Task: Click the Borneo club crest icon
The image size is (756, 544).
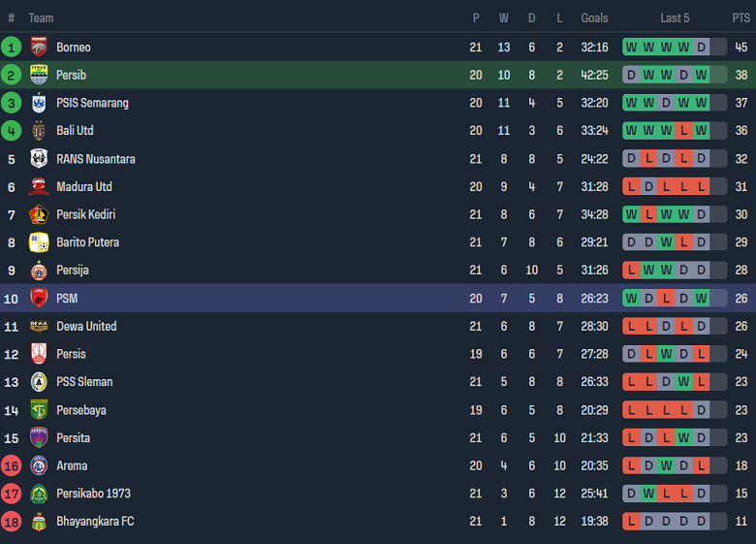Action: point(39,47)
